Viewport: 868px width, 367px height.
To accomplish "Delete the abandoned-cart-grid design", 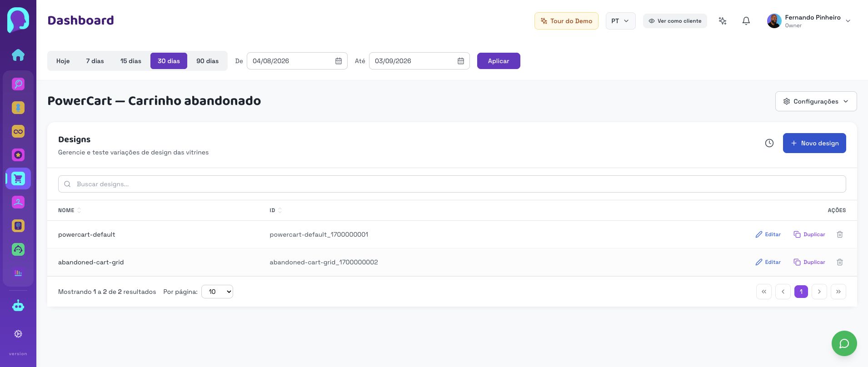I will coord(840,262).
